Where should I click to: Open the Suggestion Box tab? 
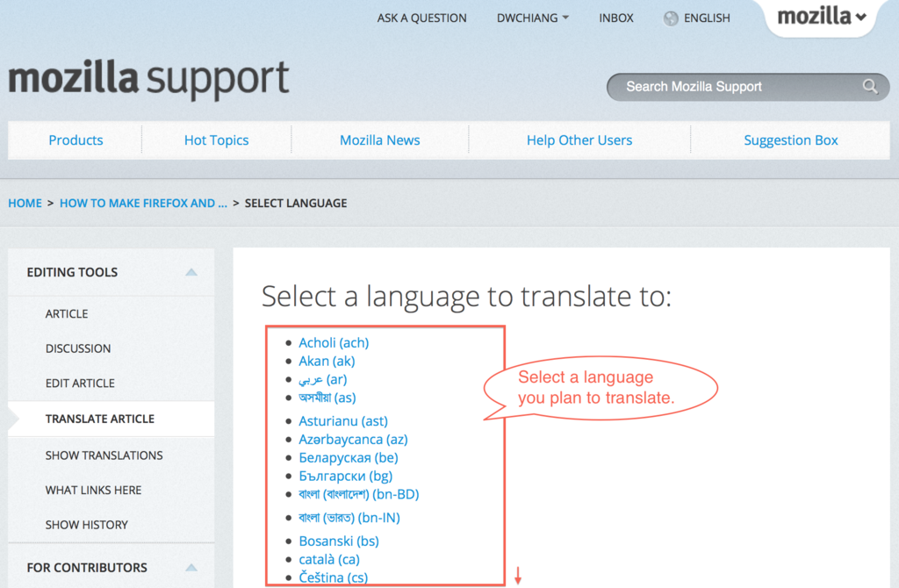[791, 140]
